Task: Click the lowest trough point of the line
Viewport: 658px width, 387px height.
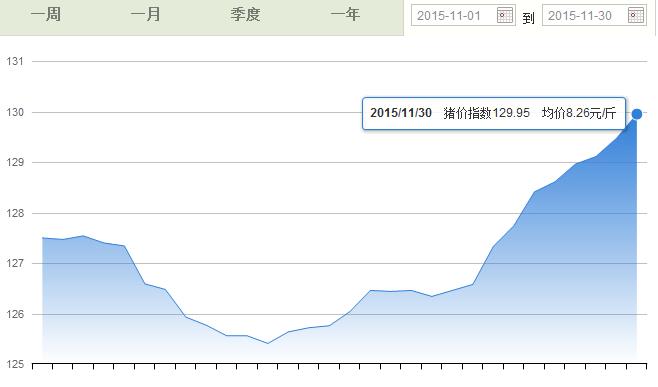Action: [x=268, y=343]
